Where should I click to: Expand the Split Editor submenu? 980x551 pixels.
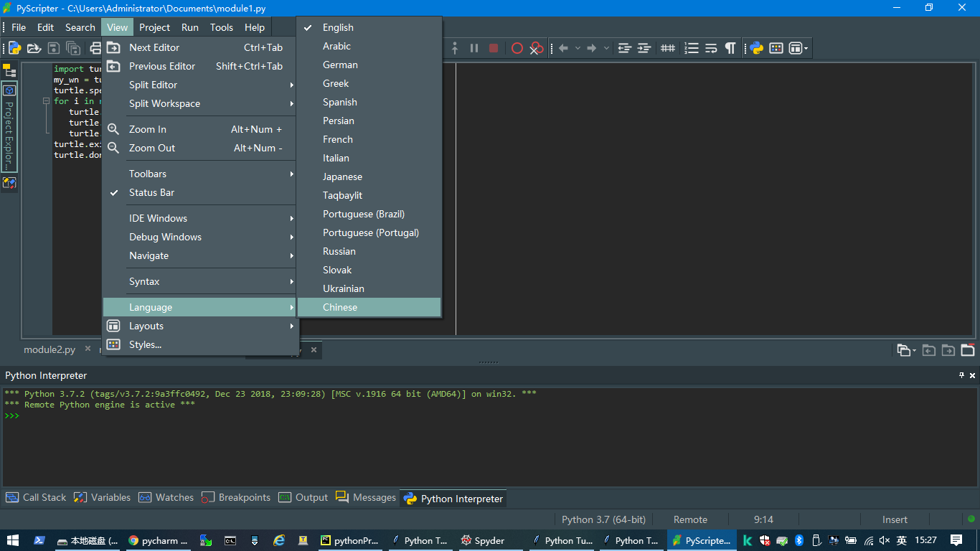[x=200, y=85]
